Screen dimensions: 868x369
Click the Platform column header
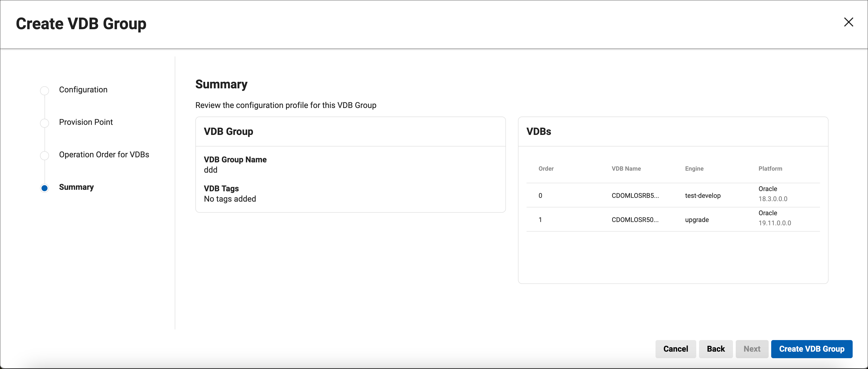tap(770, 169)
